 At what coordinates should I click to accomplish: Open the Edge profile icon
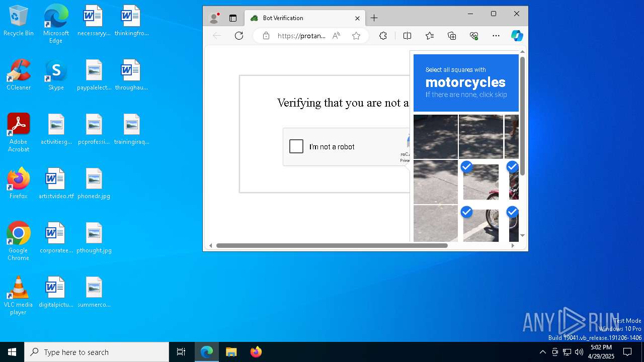pyautogui.click(x=214, y=18)
